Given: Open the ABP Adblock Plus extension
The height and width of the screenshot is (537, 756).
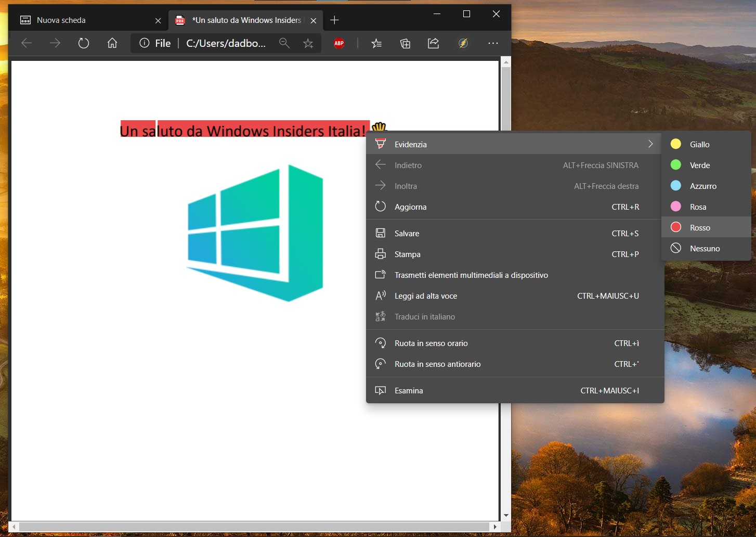Looking at the screenshot, I should point(339,43).
